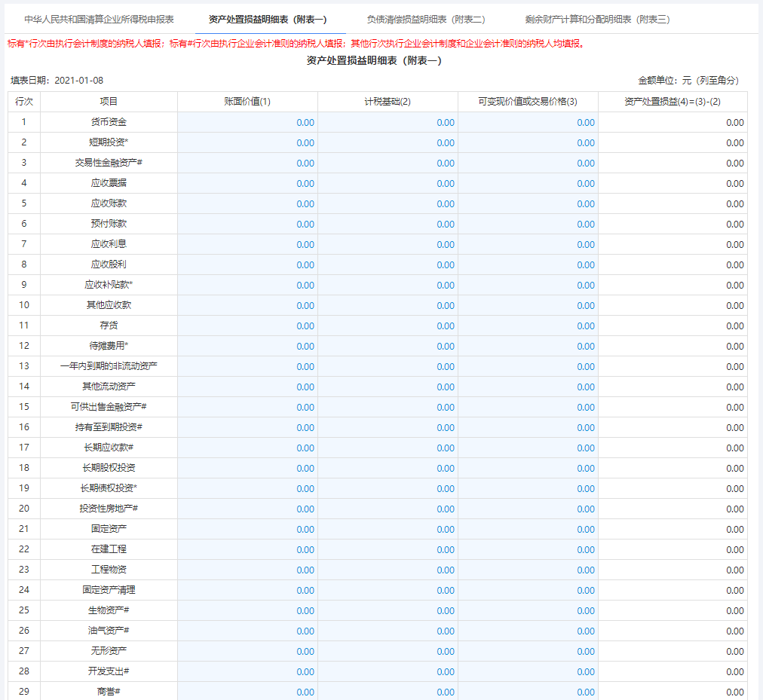Edit 账面价值 for 长期应收款# row

coord(248,448)
